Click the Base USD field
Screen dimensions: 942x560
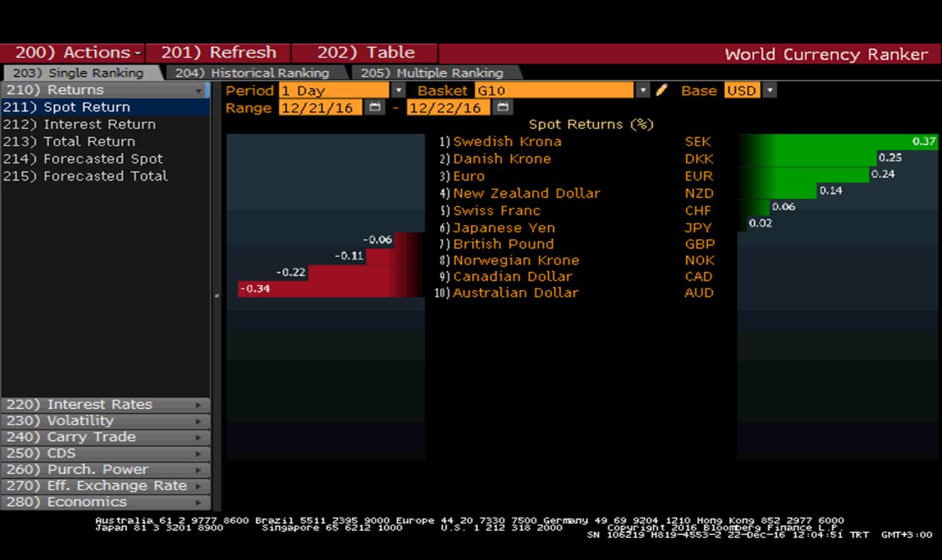[x=743, y=90]
